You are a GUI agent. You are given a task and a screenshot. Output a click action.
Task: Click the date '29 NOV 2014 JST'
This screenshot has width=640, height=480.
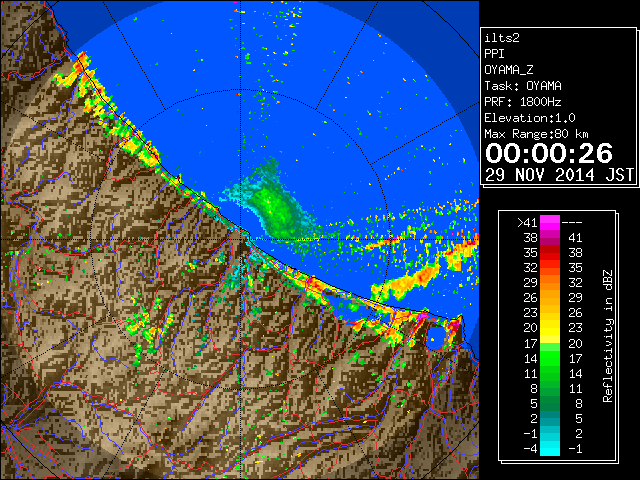point(559,175)
